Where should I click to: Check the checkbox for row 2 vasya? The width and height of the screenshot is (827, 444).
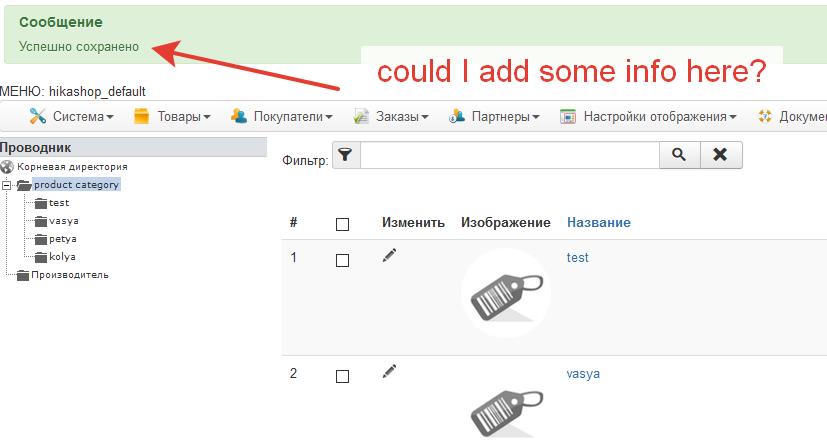click(x=342, y=376)
